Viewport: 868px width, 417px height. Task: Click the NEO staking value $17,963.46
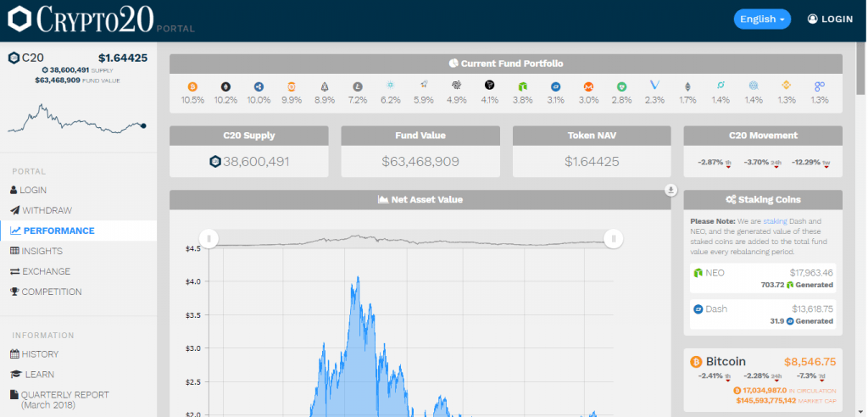coord(811,272)
